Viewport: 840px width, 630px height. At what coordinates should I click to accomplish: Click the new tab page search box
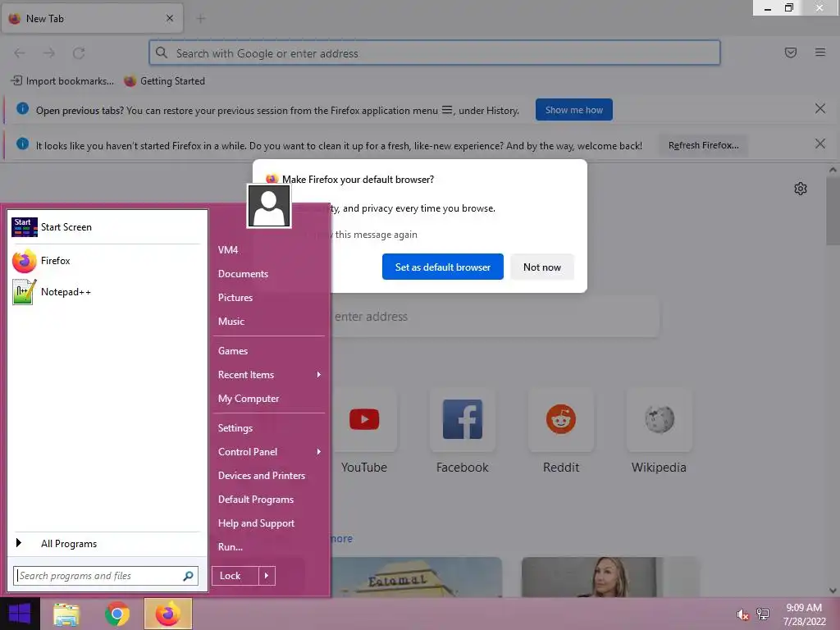[495, 317]
